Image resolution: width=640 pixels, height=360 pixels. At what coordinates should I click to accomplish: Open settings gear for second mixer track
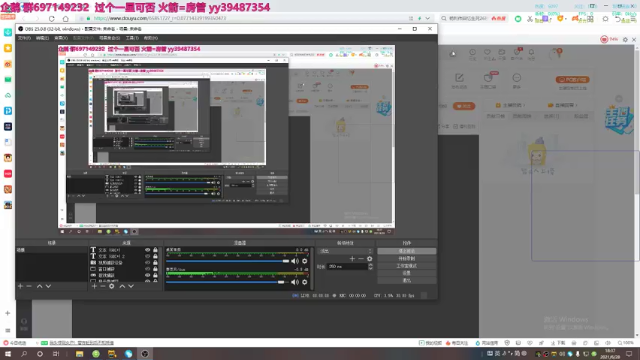pyautogui.click(x=304, y=282)
